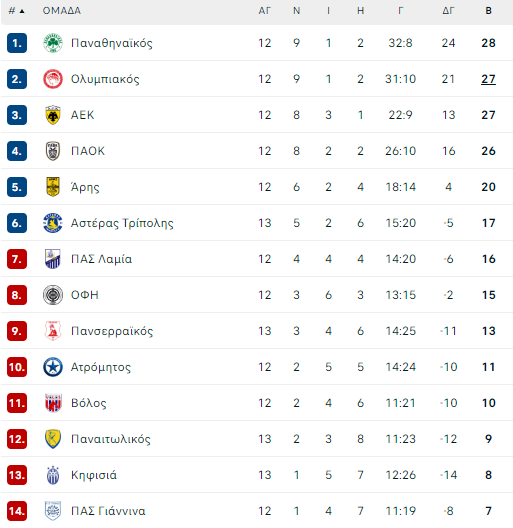Sort table by the # rank column
The height and width of the screenshot is (528, 513).
coord(12,11)
